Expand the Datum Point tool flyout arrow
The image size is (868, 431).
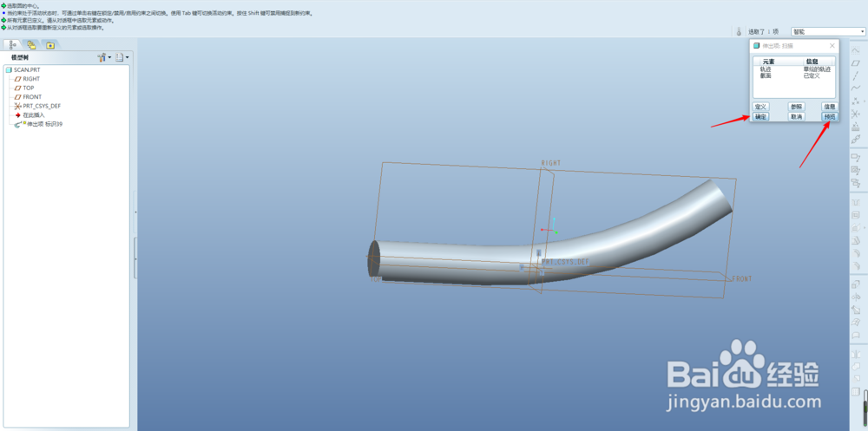point(865,101)
